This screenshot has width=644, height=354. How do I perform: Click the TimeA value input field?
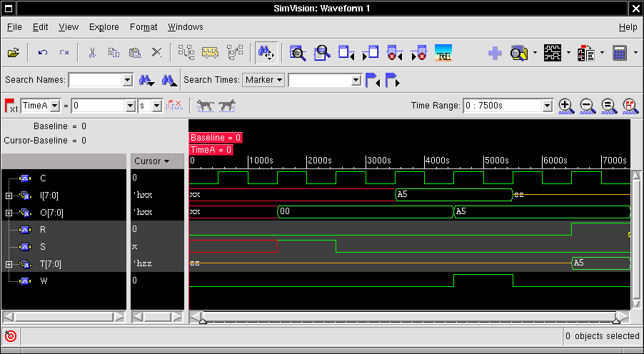[x=99, y=106]
